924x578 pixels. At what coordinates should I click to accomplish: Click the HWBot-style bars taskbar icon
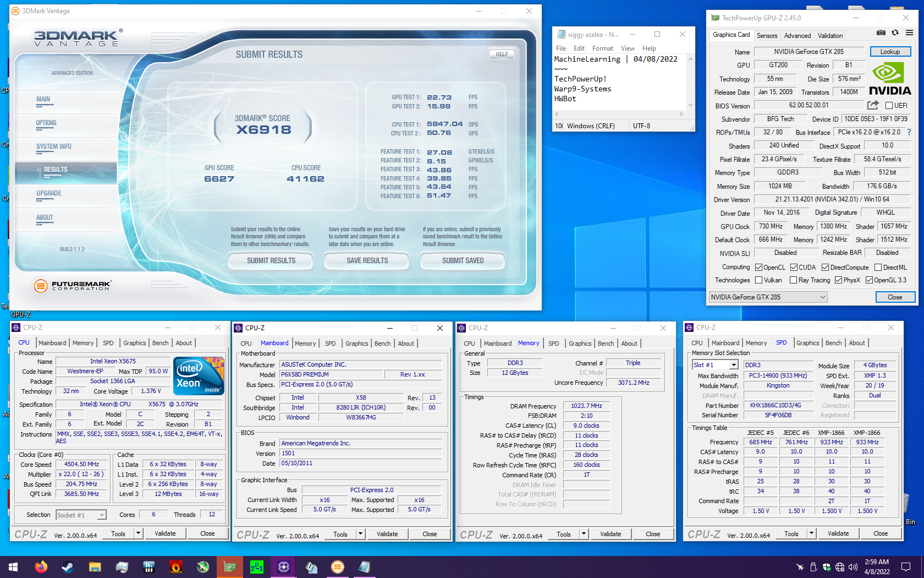148,566
